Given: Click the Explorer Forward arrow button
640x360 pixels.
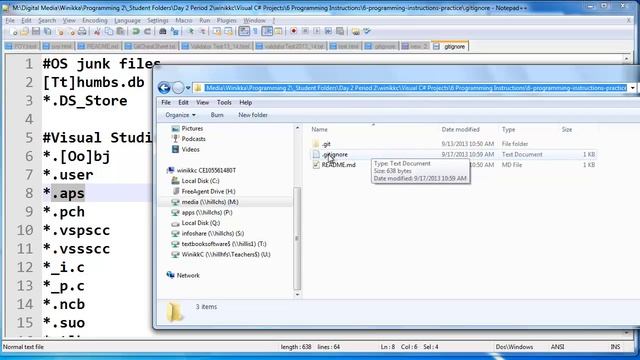Looking at the screenshot, I should (x=178, y=88).
